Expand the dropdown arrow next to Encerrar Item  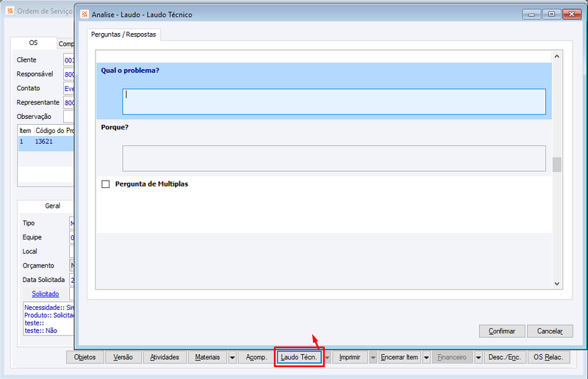click(426, 357)
